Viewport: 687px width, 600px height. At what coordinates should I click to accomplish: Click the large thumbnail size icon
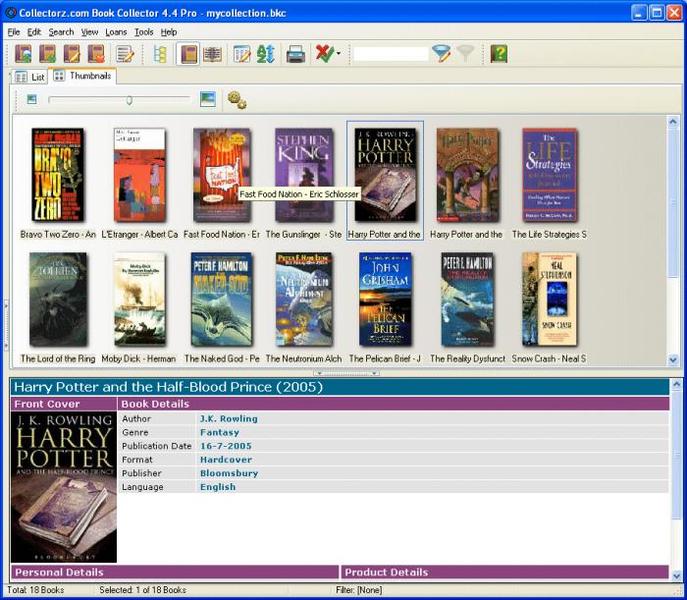[x=208, y=99]
